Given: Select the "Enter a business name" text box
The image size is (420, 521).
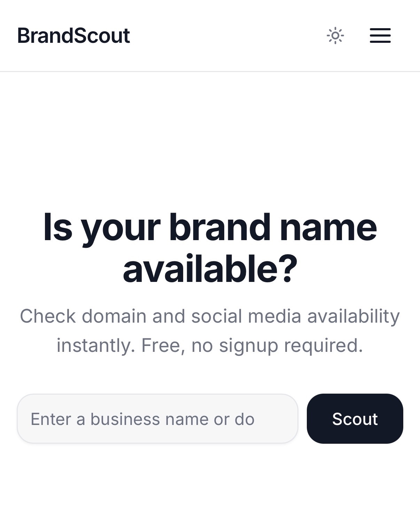Looking at the screenshot, I should click(157, 419).
